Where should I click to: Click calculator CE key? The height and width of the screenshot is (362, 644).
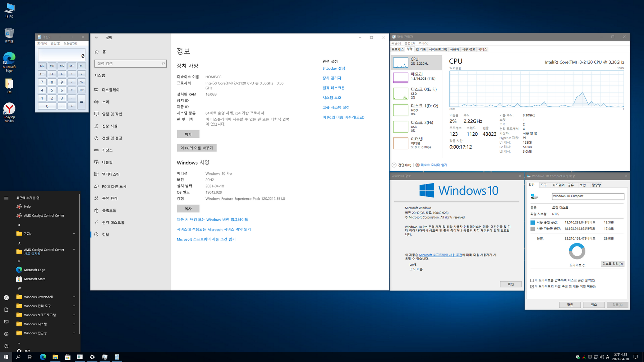click(x=52, y=74)
